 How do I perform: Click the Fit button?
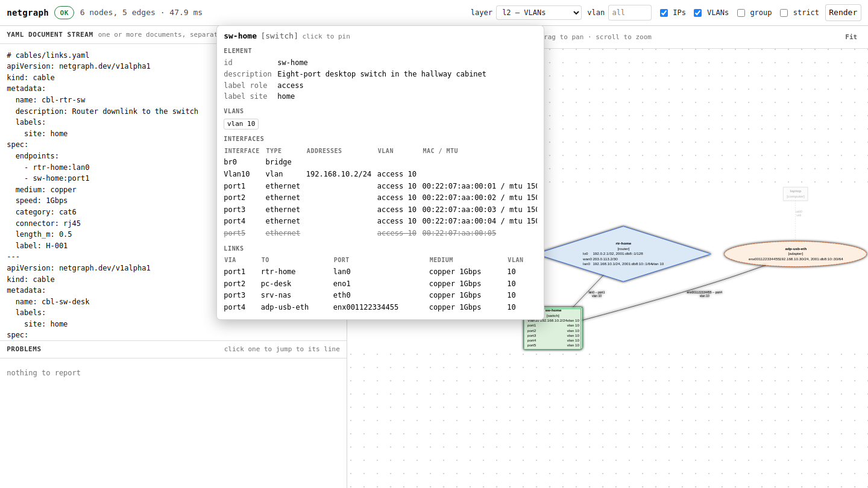tap(851, 37)
